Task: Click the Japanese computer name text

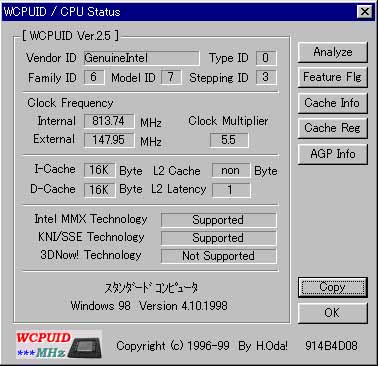Action: [151, 287]
